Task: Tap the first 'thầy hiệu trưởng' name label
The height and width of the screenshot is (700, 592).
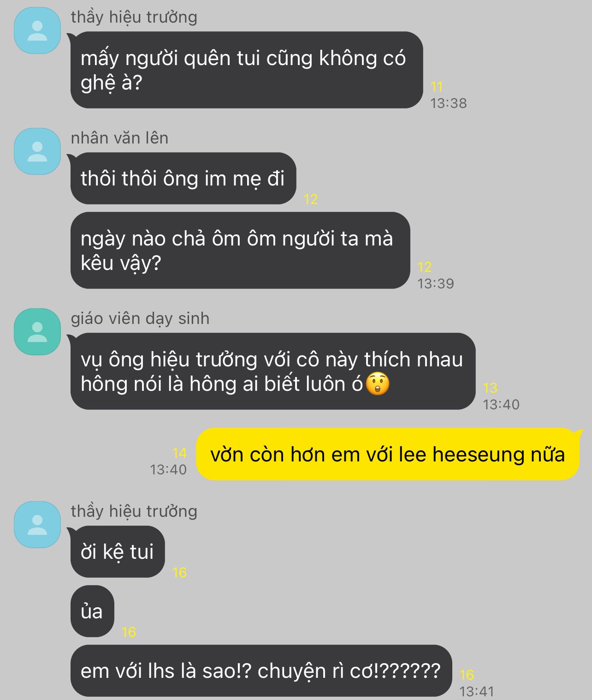Action: tap(134, 17)
